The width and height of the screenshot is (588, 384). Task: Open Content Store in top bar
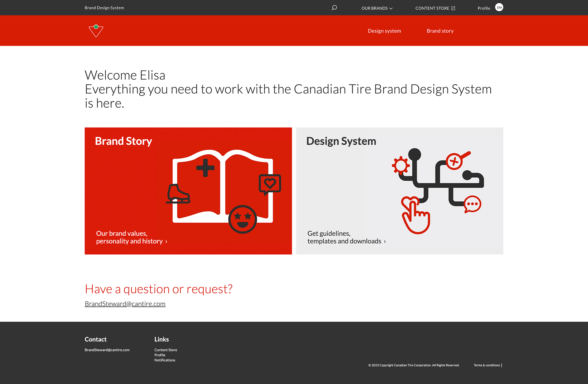[435, 8]
